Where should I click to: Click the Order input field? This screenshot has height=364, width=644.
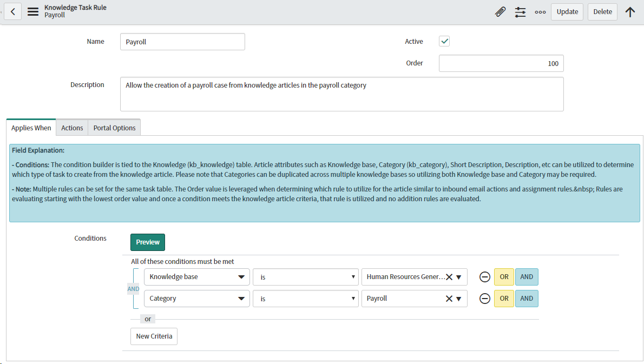point(501,63)
